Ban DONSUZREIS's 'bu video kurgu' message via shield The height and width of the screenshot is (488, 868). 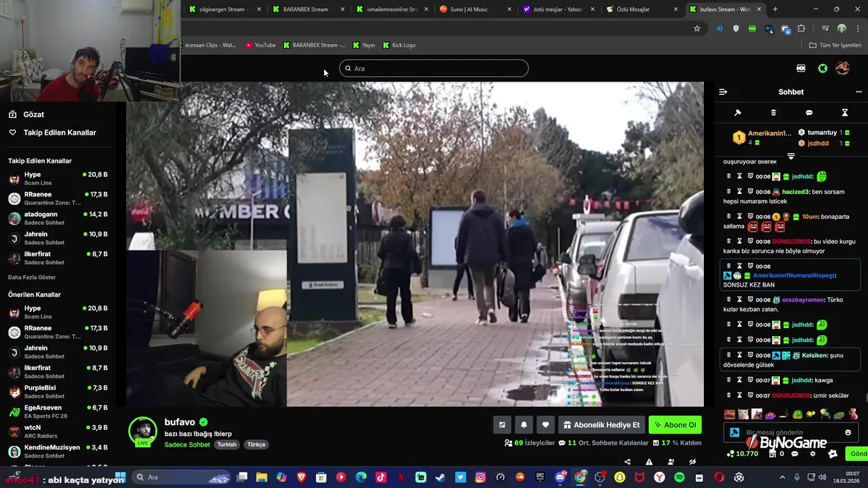click(750, 241)
